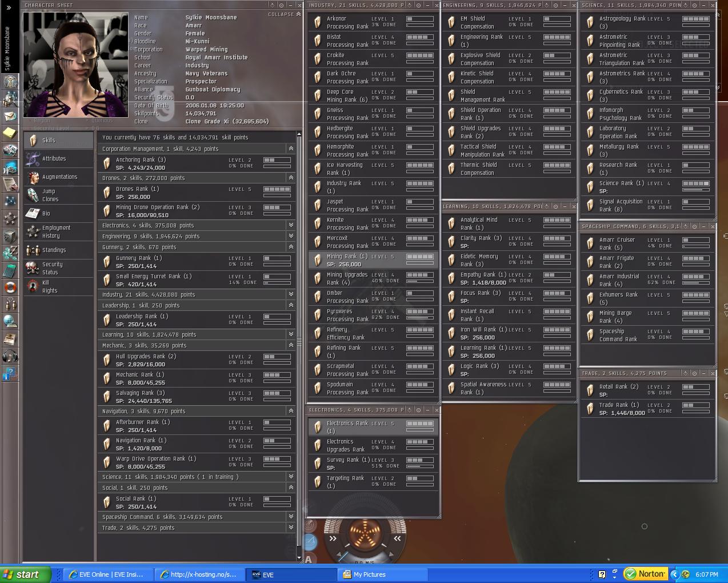Image resolution: width=728 pixels, height=583 pixels.
Task: Open the yellow Notepad icon in Neocom
Action: click(x=10, y=133)
